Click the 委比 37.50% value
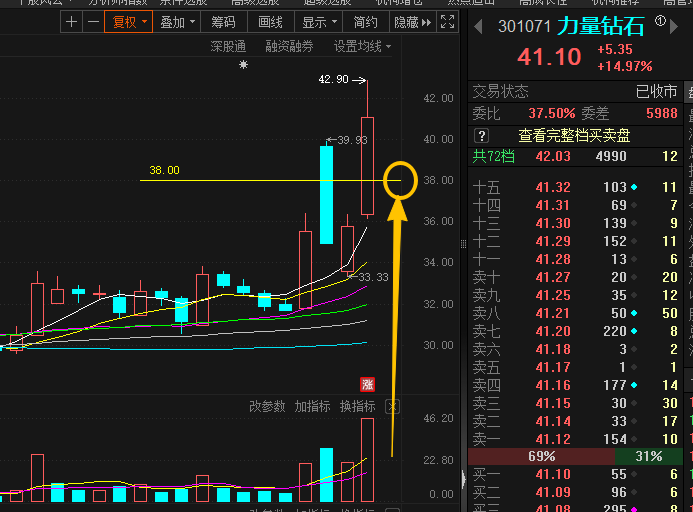This screenshot has width=693, height=512. (552, 114)
